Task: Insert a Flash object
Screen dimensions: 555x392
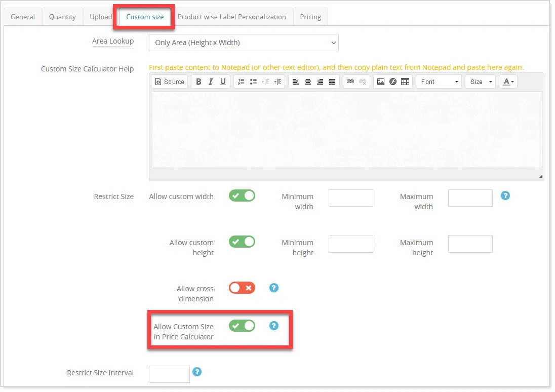Action: 393,82
